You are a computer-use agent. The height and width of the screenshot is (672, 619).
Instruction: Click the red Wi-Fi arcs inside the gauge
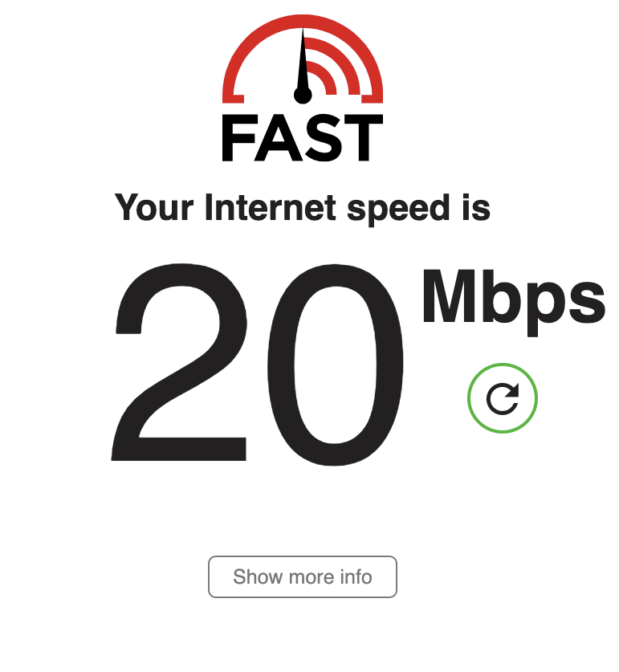coord(333,67)
